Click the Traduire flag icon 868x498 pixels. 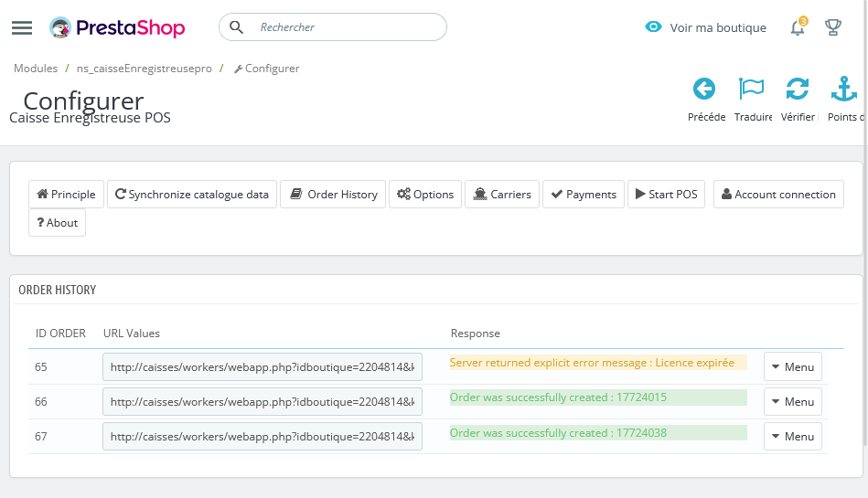pos(752,89)
